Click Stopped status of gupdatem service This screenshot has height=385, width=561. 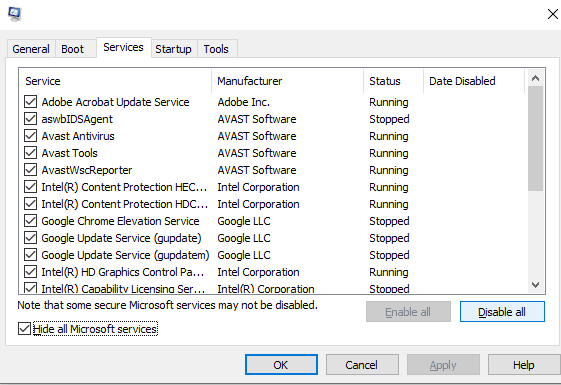[389, 255]
